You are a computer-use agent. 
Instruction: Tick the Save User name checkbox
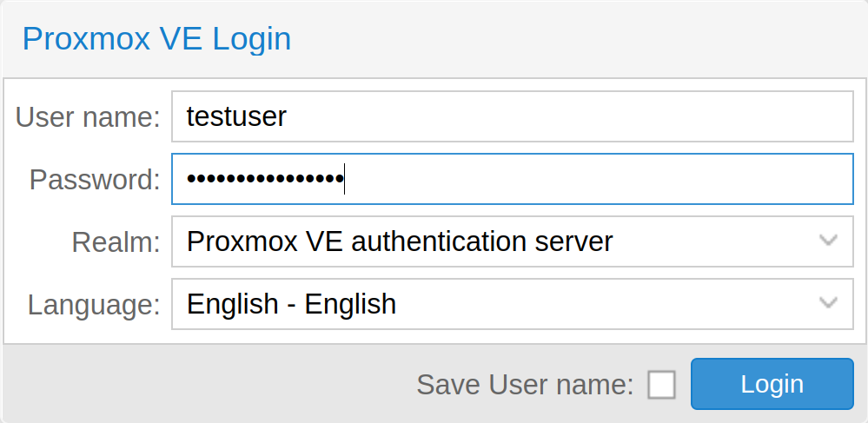point(661,385)
